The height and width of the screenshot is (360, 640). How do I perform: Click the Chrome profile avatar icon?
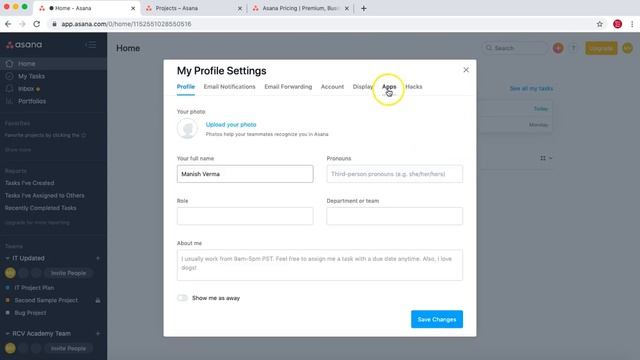point(618,24)
